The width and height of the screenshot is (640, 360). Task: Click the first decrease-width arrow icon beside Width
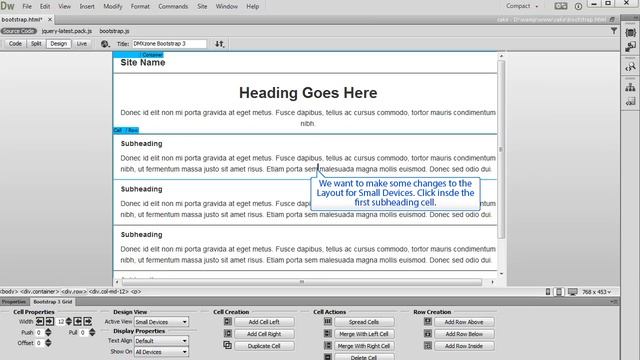click(40, 322)
